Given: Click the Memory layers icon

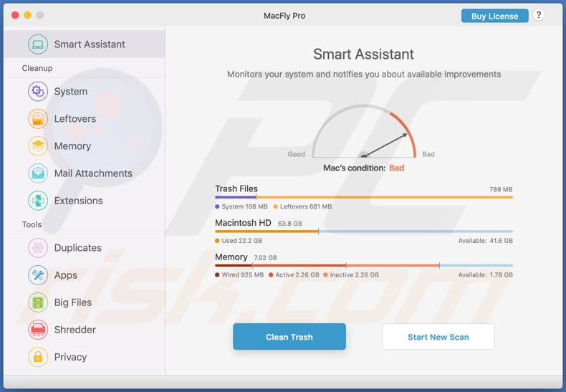Looking at the screenshot, I should (38, 146).
